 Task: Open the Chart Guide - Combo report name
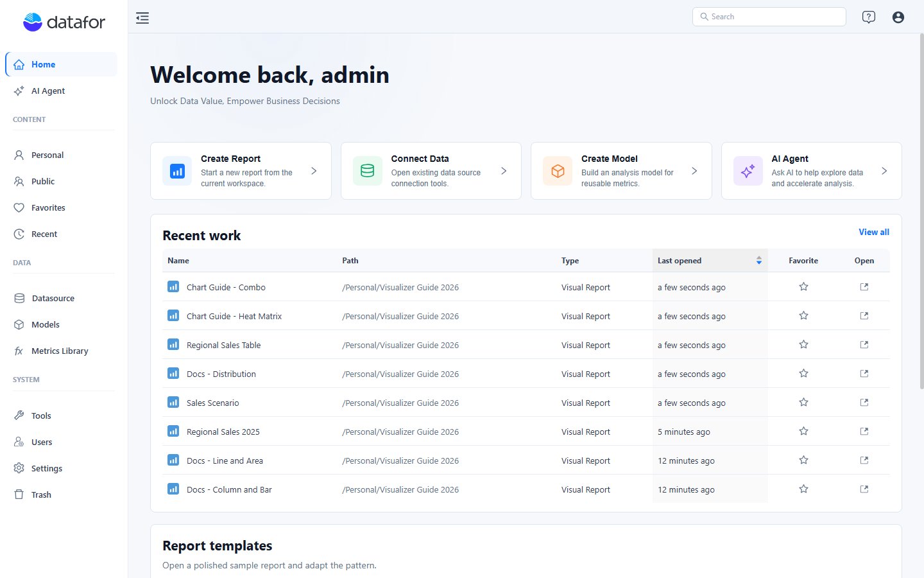pos(226,287)
